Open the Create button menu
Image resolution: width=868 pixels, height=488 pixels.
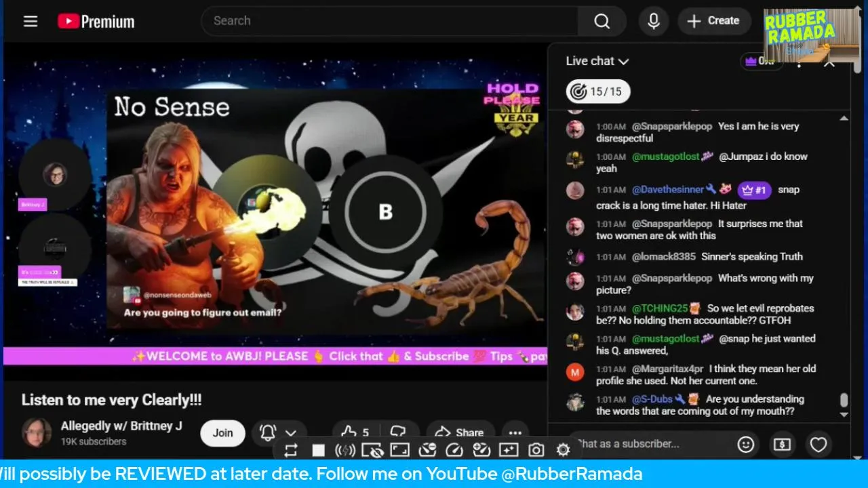click(714, 21)
